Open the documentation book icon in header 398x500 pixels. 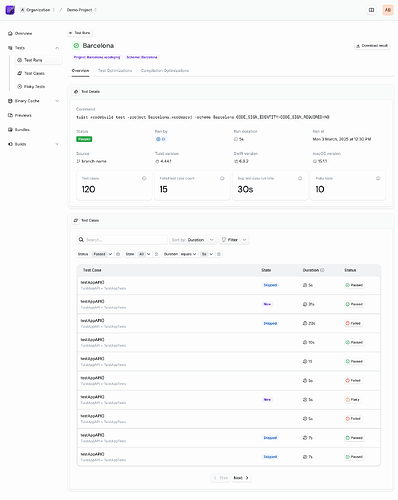(371, 10)
